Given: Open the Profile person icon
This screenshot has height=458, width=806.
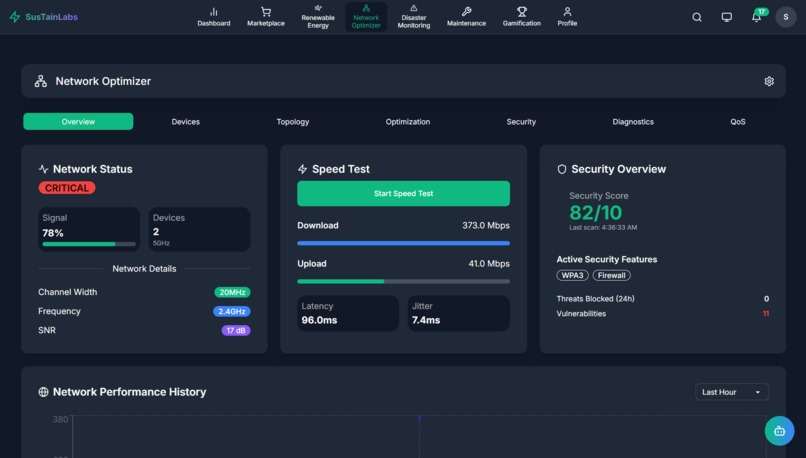Looking at the screenshot, I should [x=567, y=12].
